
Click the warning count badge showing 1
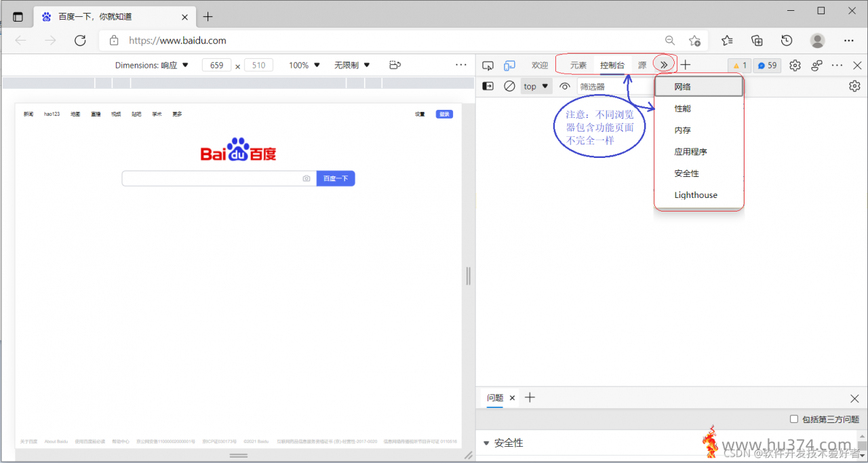tap(739, 66)
